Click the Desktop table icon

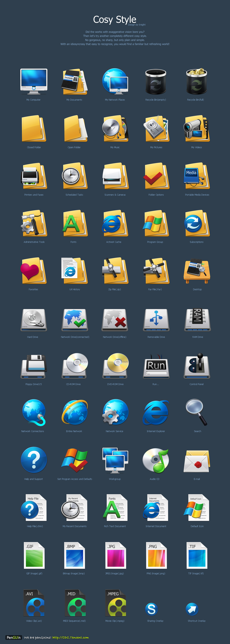pyautogui.click(x=197, y=271)
